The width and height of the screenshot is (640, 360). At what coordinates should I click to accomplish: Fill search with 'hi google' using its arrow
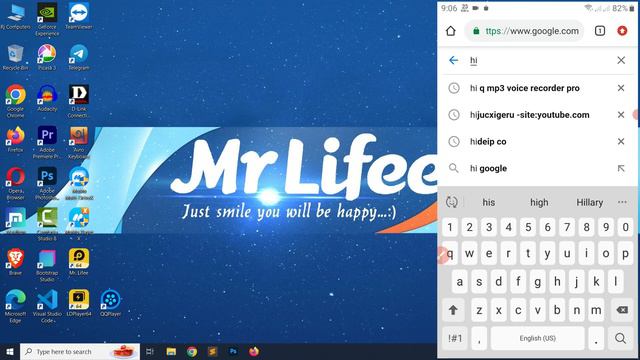[x=621, y=168]
